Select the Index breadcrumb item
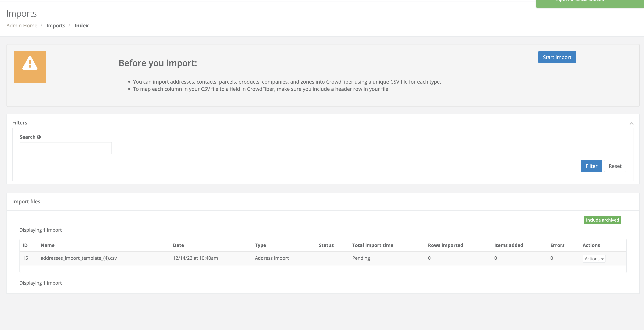 pos(82,25)
